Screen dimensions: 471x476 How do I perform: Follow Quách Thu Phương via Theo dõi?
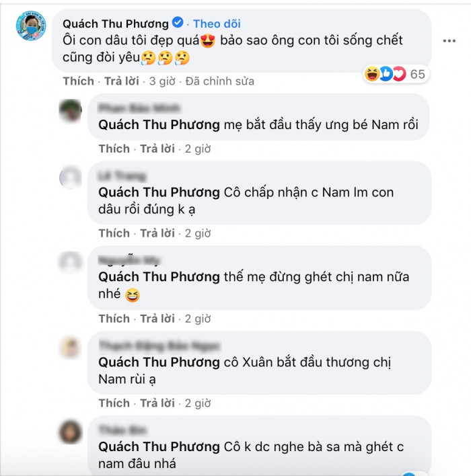(x=217, y=24)
